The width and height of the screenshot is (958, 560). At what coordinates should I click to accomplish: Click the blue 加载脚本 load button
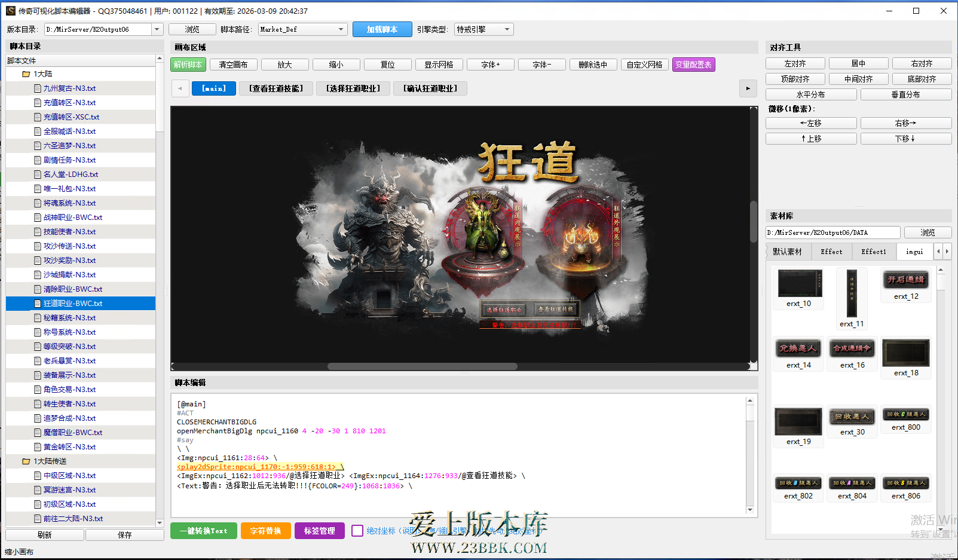point(382,29)
